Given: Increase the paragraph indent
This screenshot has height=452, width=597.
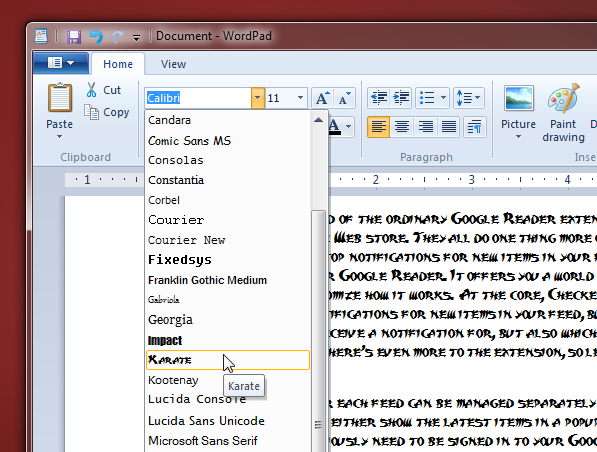Looking at the screenshot, I should pos(401,98).
